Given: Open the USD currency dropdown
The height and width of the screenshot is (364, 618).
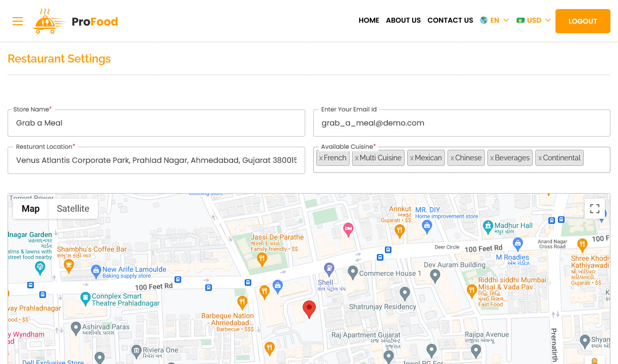Looking at the screenshot, I should click(534, 21).
